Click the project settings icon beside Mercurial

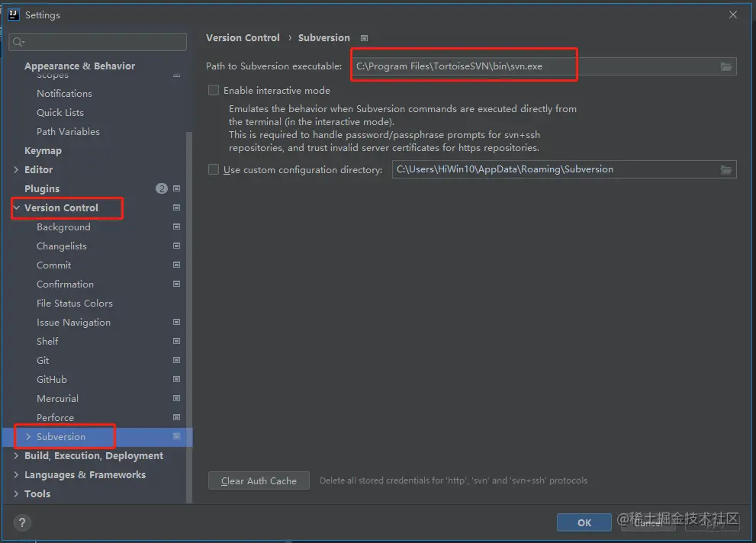[176, 398]
